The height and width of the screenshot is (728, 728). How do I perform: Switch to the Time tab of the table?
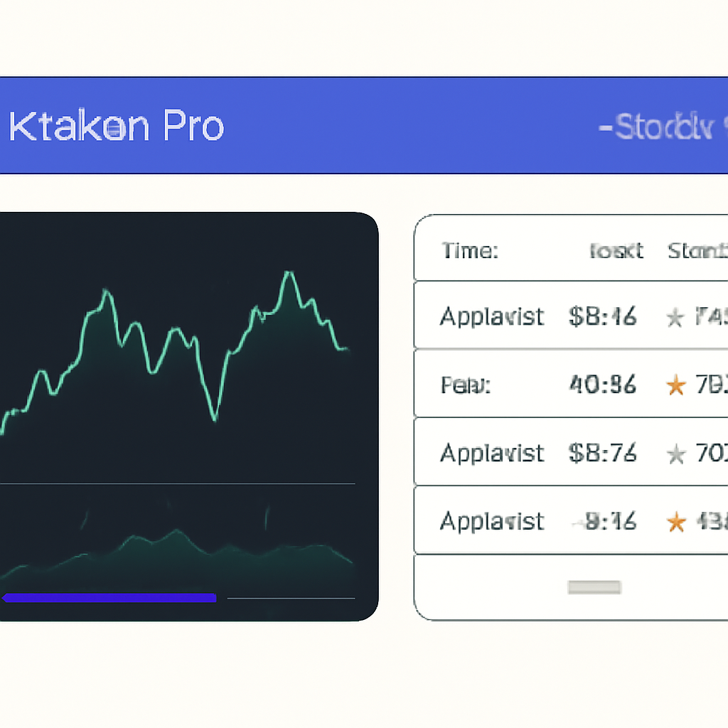pos(469,250)
